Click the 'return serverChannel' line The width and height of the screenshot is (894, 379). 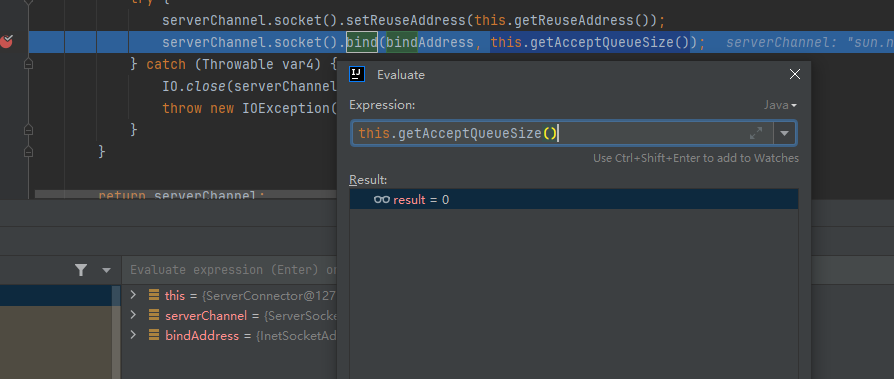click(182, 195)
